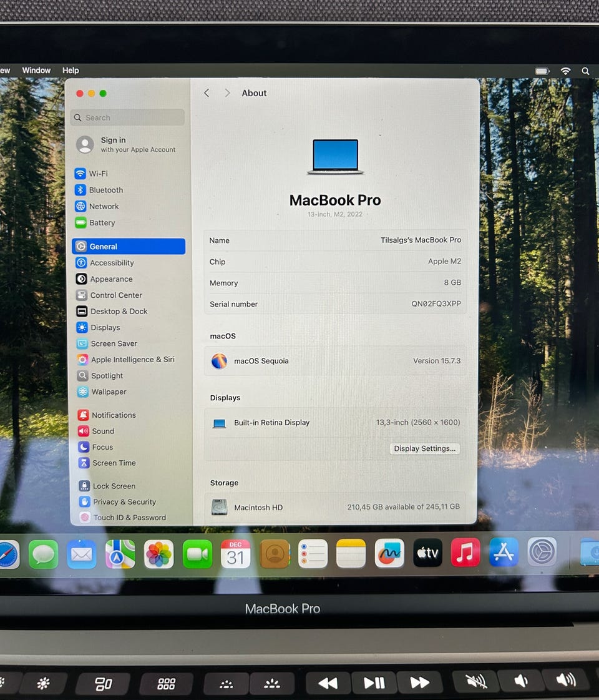Click the Downloads folder in Dock
Viewport: 599px width, 700px height.
point(590,552)
